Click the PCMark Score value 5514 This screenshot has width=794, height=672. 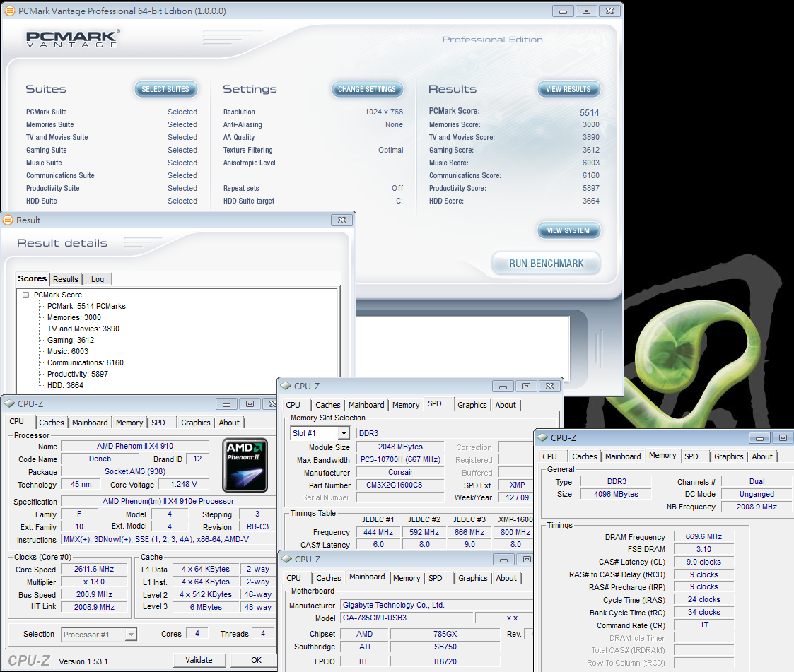click(x=590, y=112)
